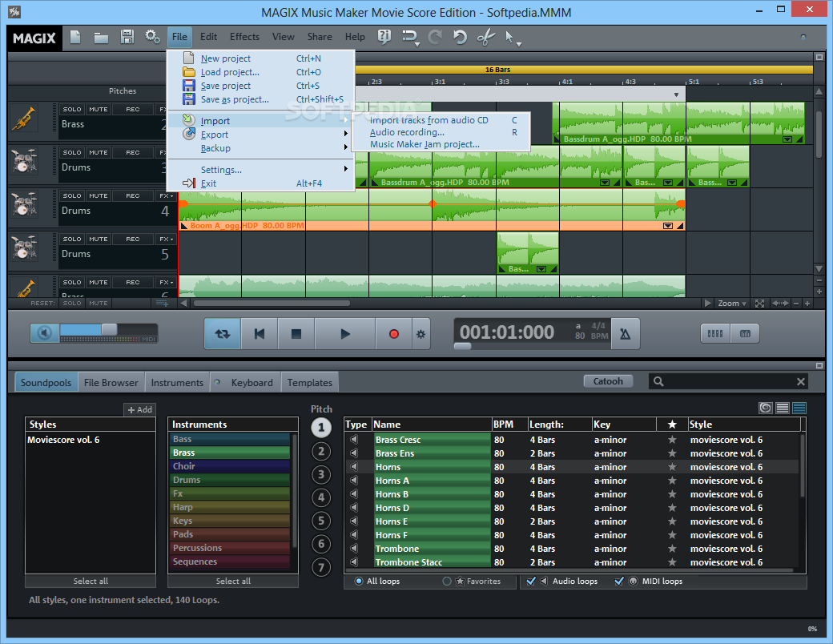The width and height of the screenshot is (833, 644).
Task: Select the Favorites radio button
Action: point(447,582)
